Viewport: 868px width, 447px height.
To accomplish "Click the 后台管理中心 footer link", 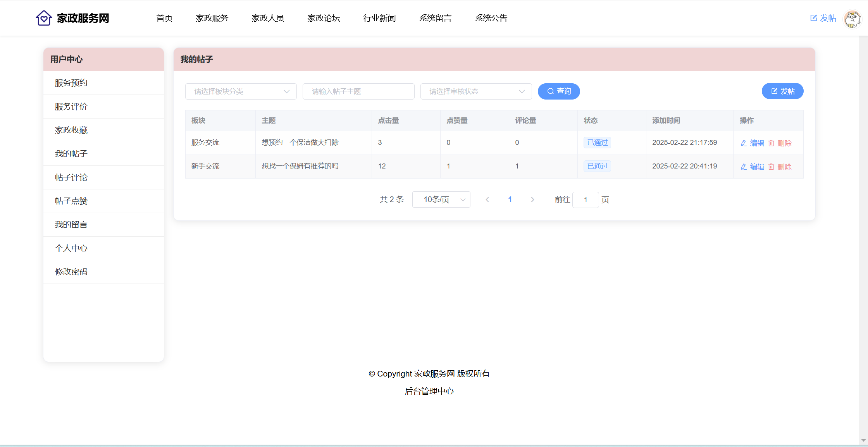I will click(429, 391).
